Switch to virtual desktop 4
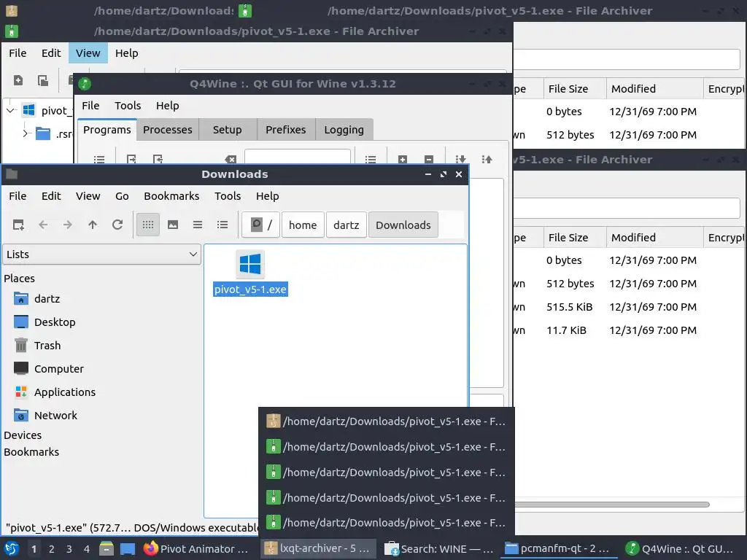The image size is (747, 560). point(86,549)
